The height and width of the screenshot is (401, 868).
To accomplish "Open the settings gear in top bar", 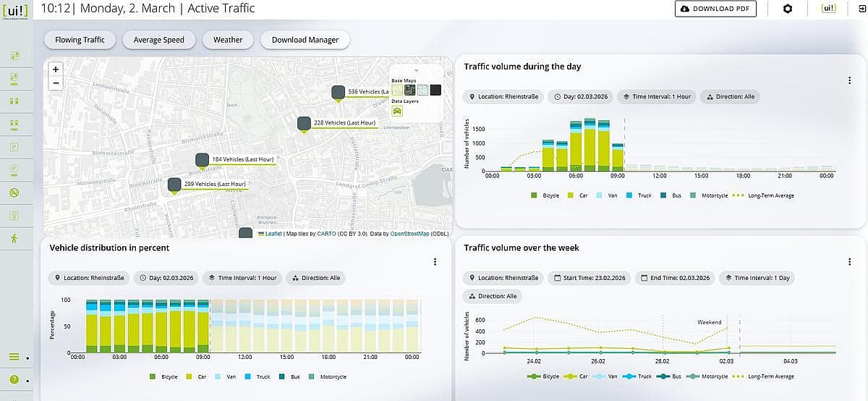I will 788,9.
